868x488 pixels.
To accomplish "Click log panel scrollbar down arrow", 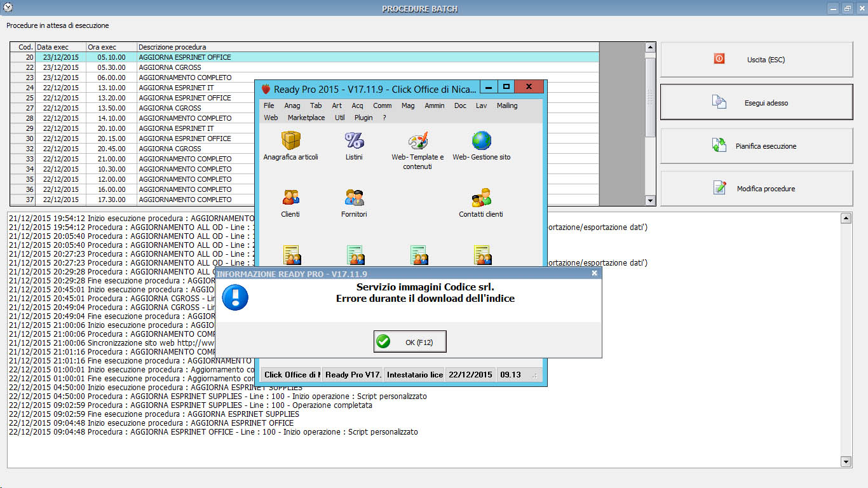I will point(846,462).
